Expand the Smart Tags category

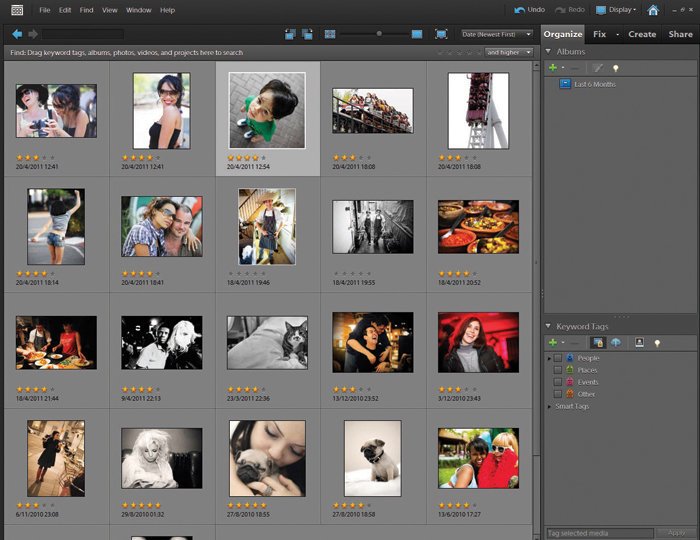549,407
